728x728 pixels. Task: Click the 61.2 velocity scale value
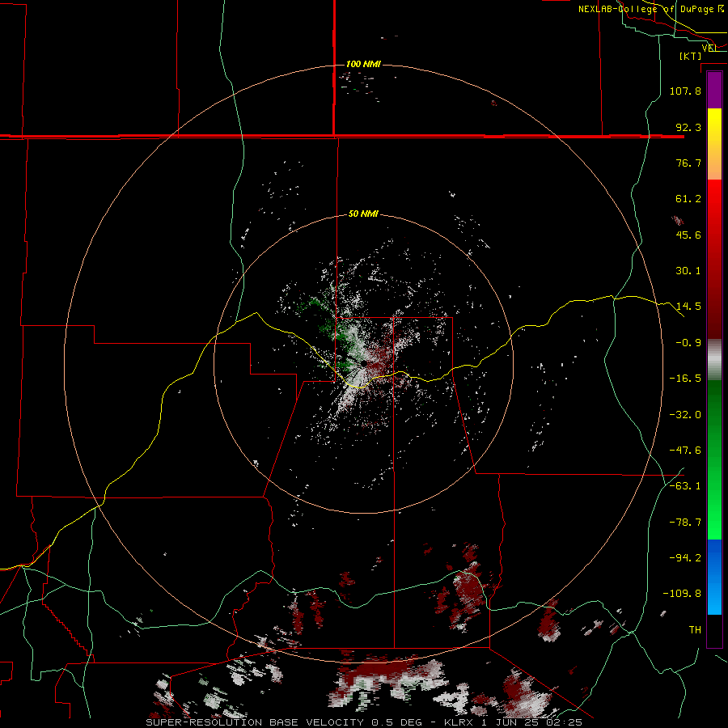click(x=688, y=199)
